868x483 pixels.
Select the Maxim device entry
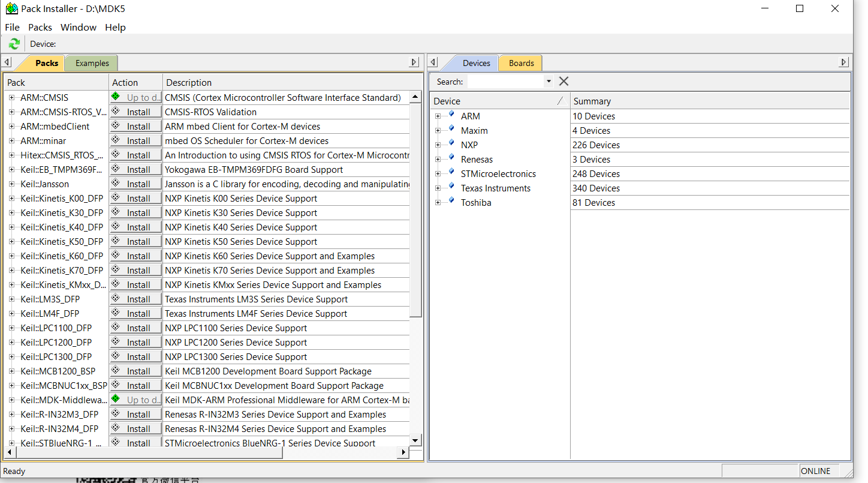click(x=474, y=130)
